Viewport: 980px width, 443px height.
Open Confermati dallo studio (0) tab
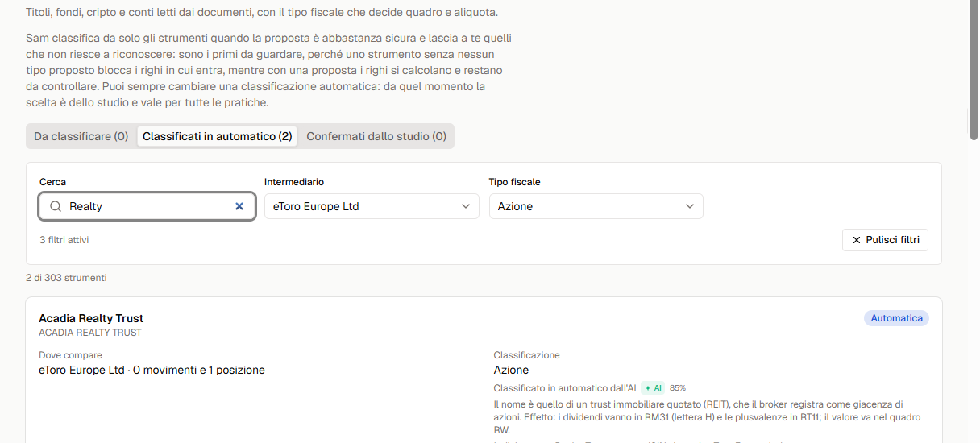[376, 136]
